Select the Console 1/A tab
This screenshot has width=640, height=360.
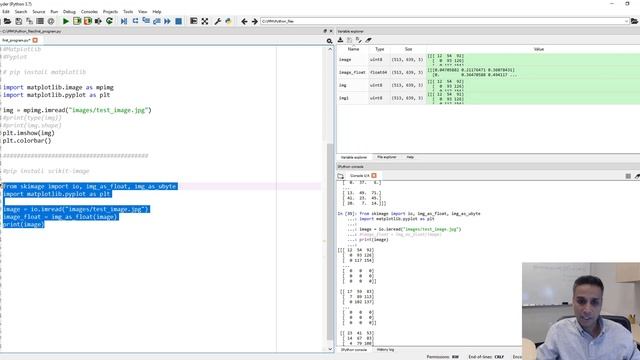360,176
